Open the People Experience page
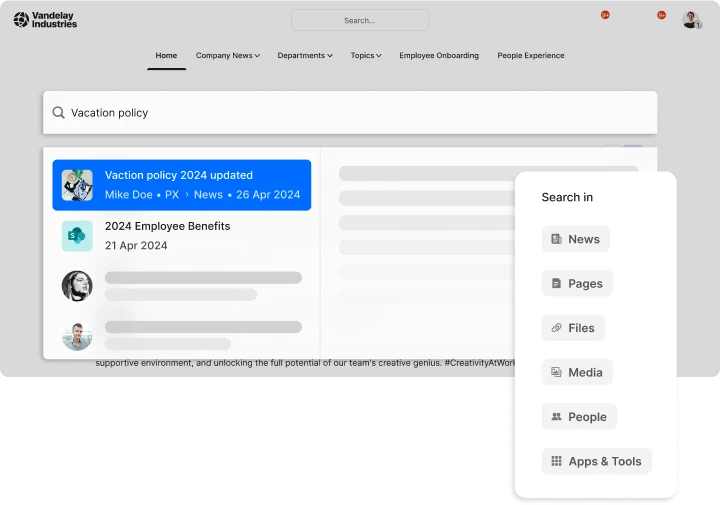The image size is (720, 505). [531, 56]
